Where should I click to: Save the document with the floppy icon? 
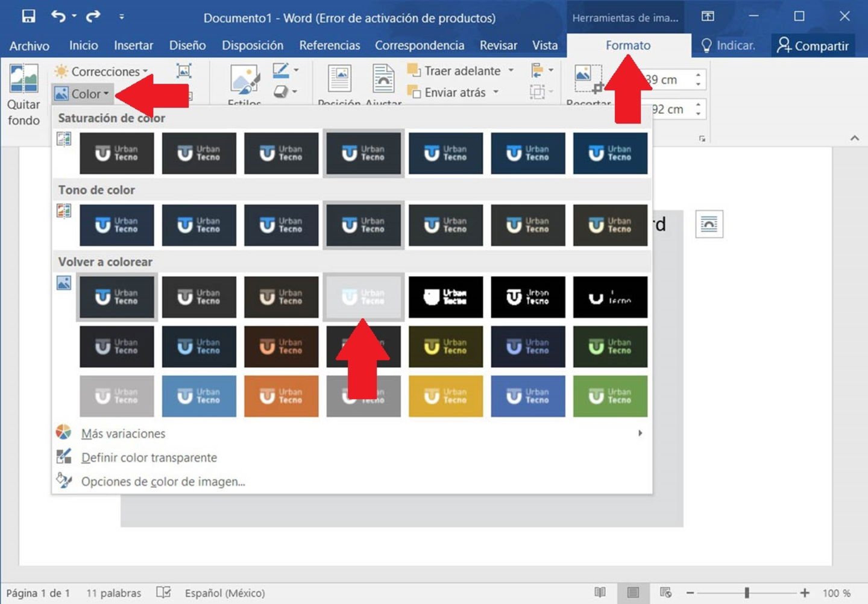click(x=28, y=16)
